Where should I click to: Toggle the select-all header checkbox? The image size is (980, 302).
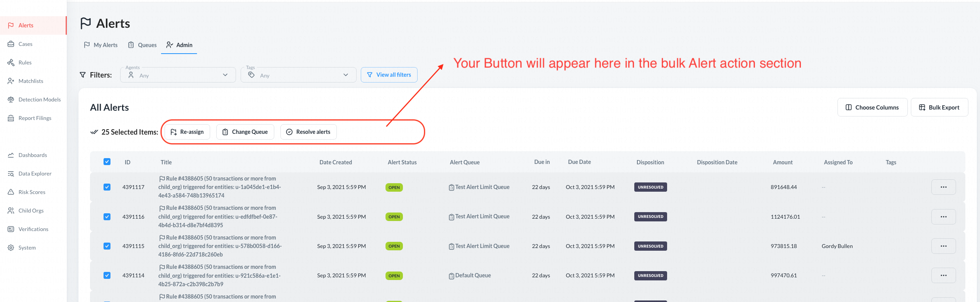(107, 162)
